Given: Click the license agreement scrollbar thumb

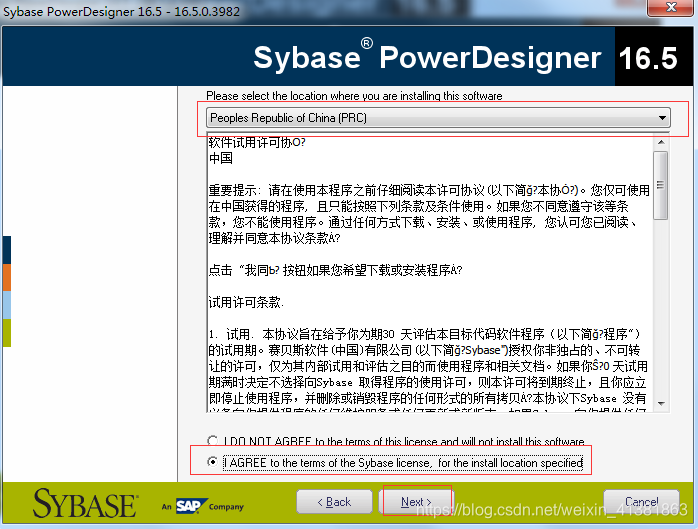Looking at the screenshot, I should tap(661, 185).
